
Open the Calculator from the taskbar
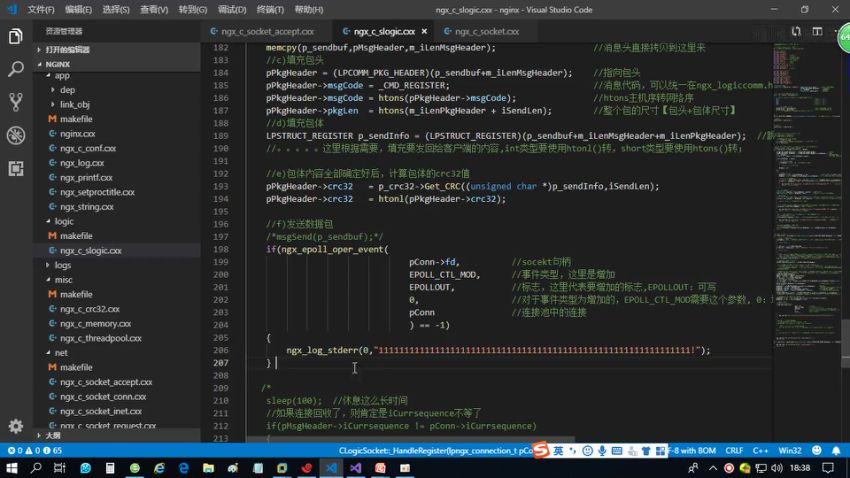(110, 468)
